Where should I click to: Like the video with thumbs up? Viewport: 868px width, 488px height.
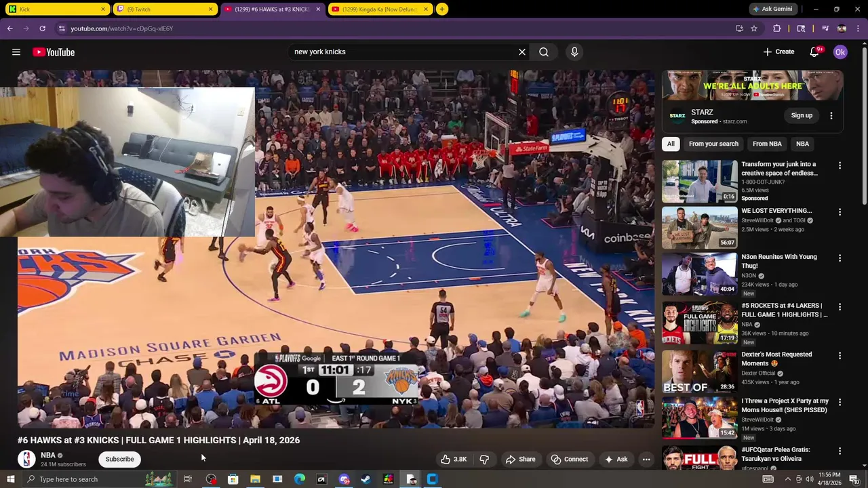pyautogui.click(x=454, y=460)
